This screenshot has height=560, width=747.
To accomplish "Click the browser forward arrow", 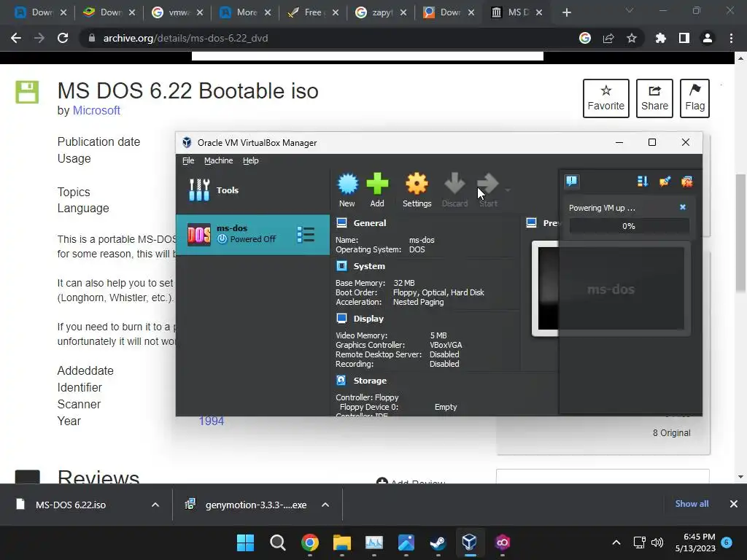I will tap(39, 38).
